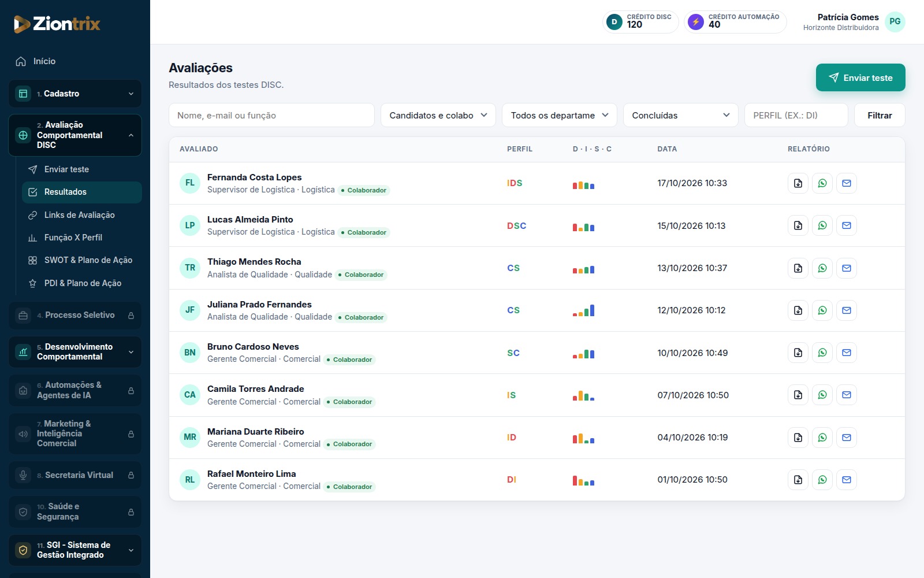Email Camila Torres Andrade's report

847,395
